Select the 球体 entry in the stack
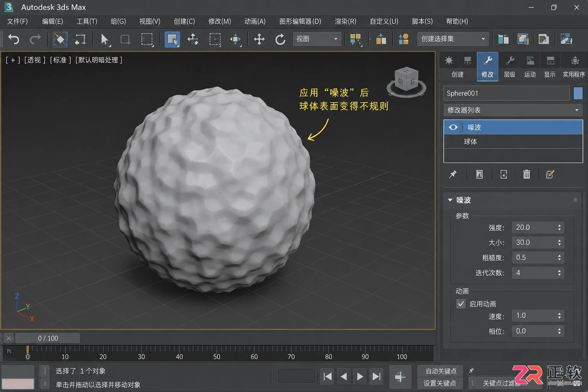The height and width of the screenshot is (392, 588). click(x=513, y=142)
